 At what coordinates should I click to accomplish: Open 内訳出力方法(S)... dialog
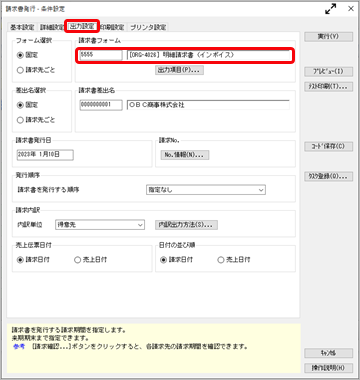pos(186,225)
